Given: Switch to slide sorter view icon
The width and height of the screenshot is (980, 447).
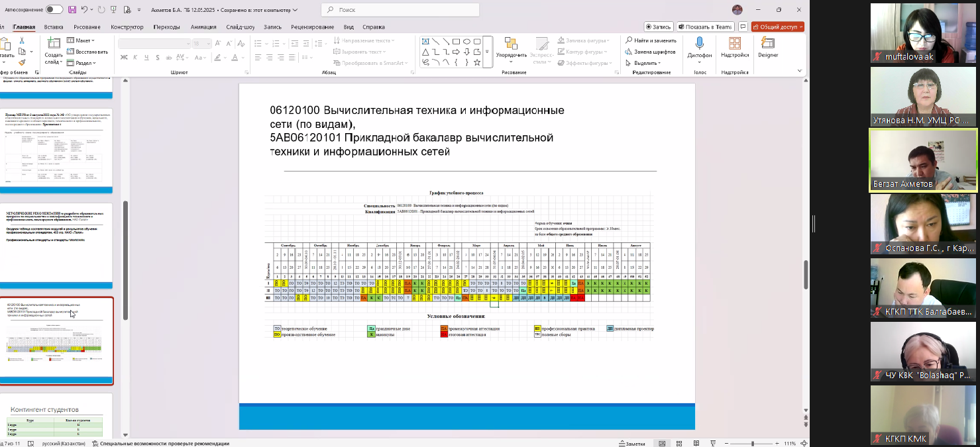Looking at the screenshot, I should click(680, 443).
